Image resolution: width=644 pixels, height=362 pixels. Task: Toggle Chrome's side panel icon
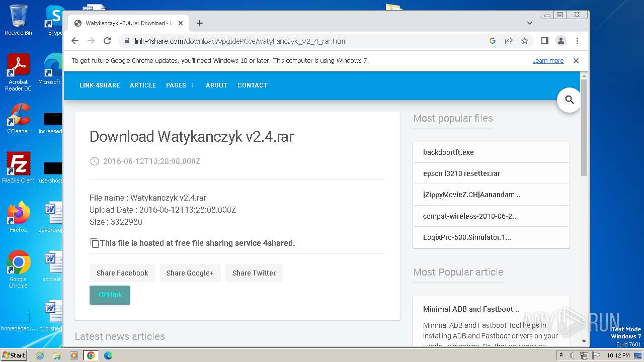pos(544,41)
